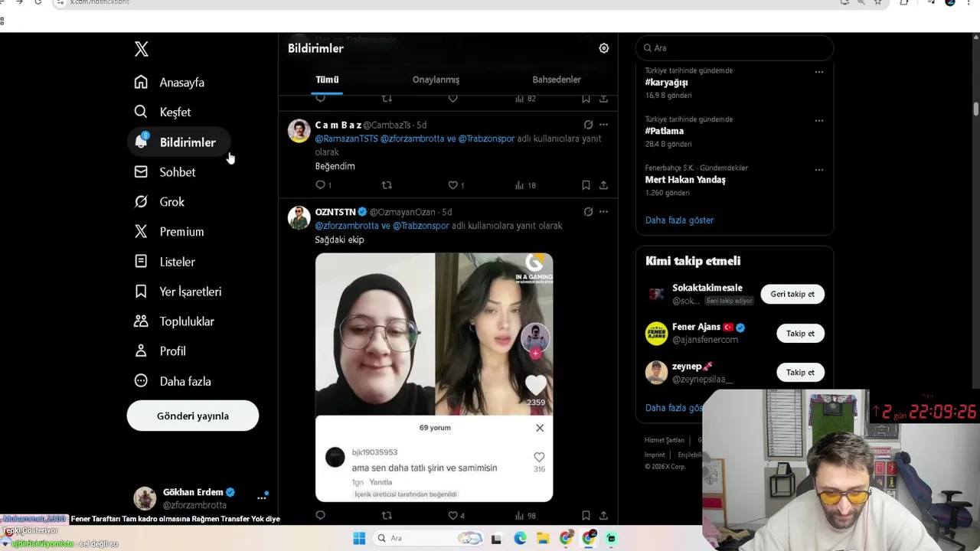Reload page in browser toolbar
The width and height of the screenshot is (980, 551).
(x=38, y=3)
